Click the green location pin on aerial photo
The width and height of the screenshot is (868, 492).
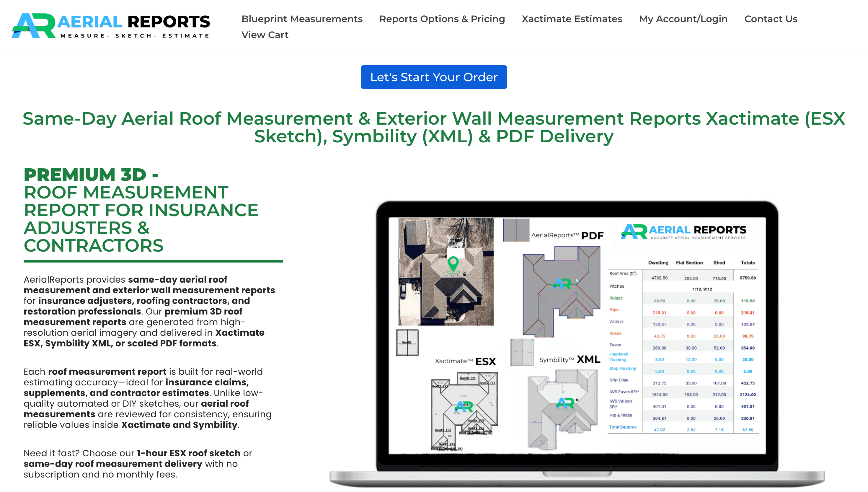tap(453, 265)
